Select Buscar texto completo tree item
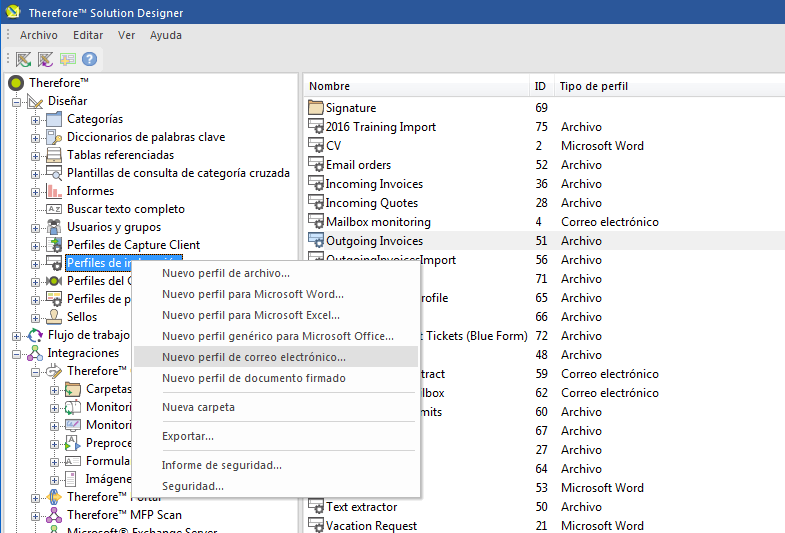 pos(126,209)
